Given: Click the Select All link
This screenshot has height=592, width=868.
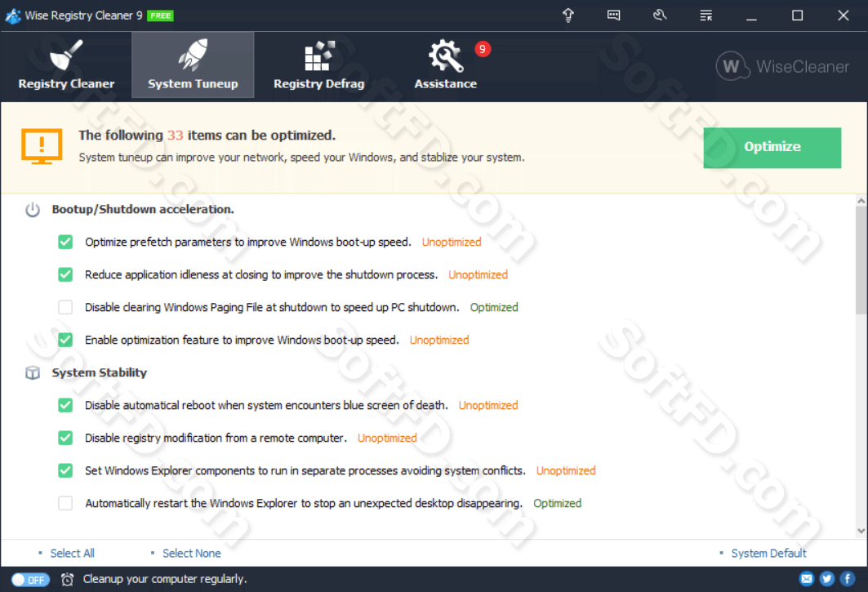Looking at the screenshot, I should click(x=72, y=554).
